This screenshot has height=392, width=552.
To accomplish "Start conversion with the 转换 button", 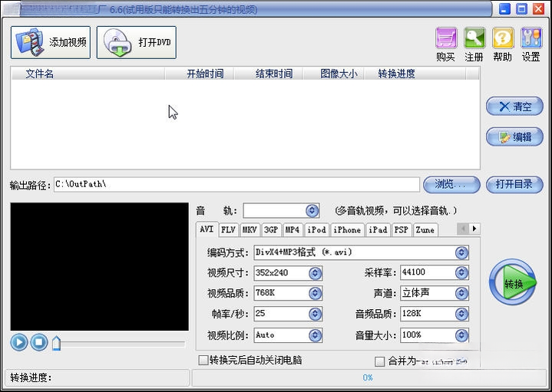I will [x=513, y=282].
